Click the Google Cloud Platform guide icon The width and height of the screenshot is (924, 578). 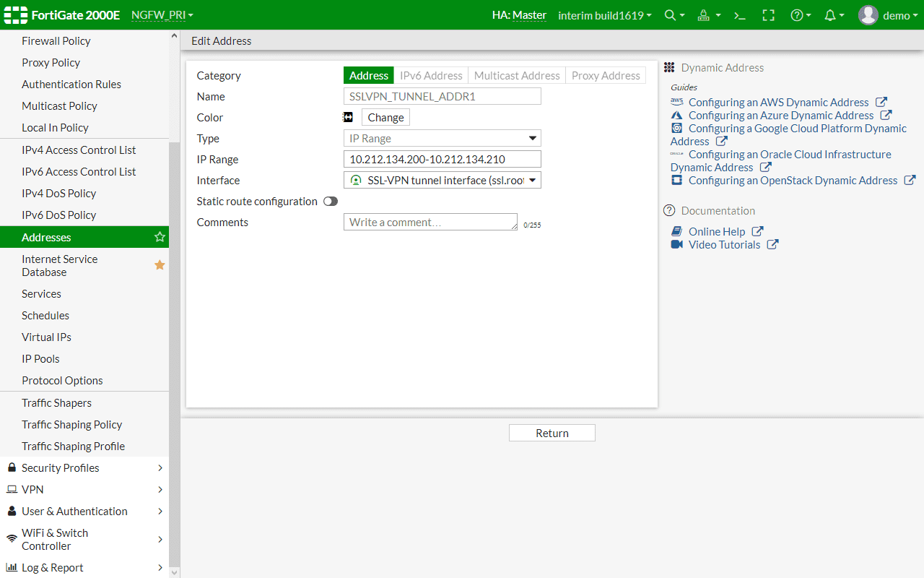[x=676, y=128]
